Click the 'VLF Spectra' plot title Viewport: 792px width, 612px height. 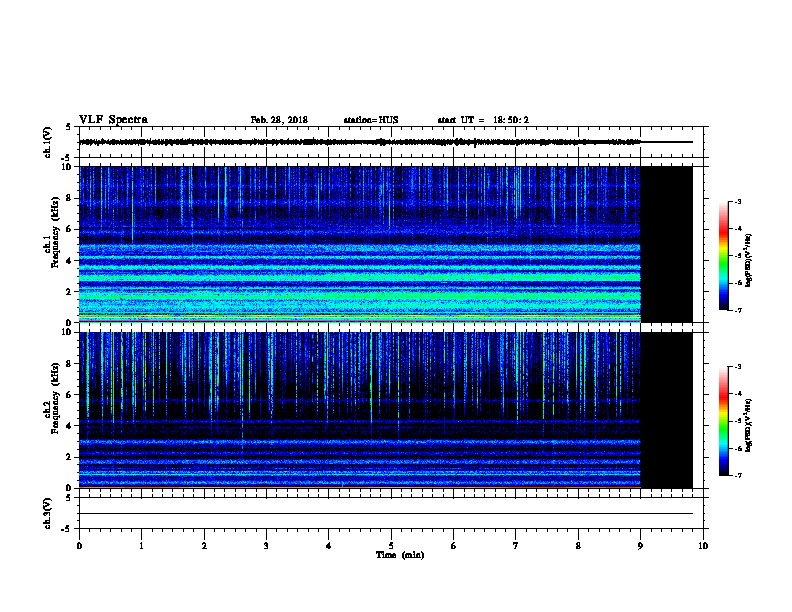113,120
